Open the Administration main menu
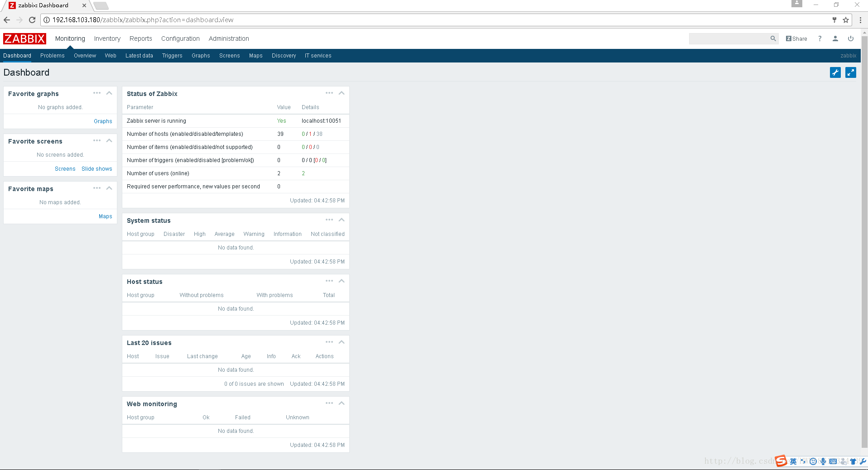Viewport: 868px width, 470px height. 229,39
